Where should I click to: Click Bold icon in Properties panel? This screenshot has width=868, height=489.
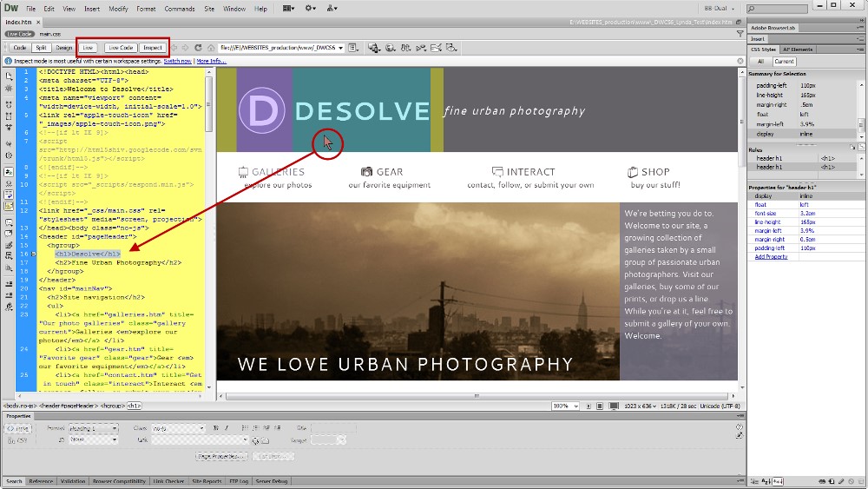tap(216, 428)
